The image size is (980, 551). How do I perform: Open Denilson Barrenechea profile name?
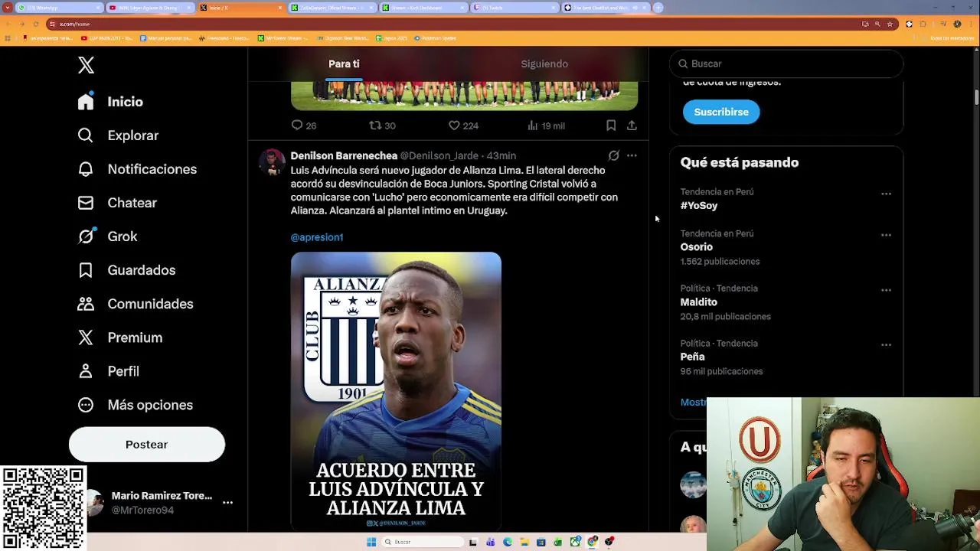click(344, 155)
